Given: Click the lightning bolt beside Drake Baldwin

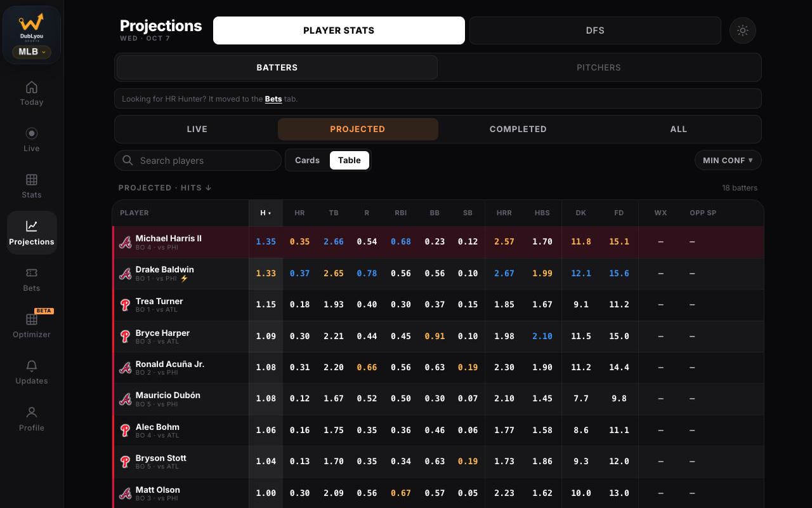Looking at the screenshot, I should (x=185, y=279).
